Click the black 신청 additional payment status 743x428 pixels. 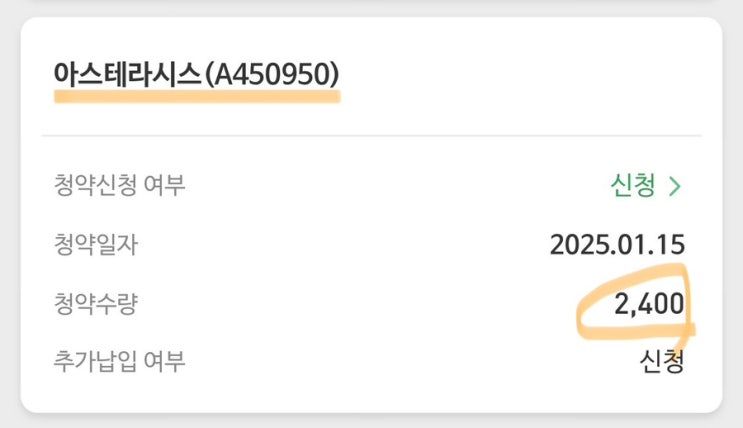point(662,362)
